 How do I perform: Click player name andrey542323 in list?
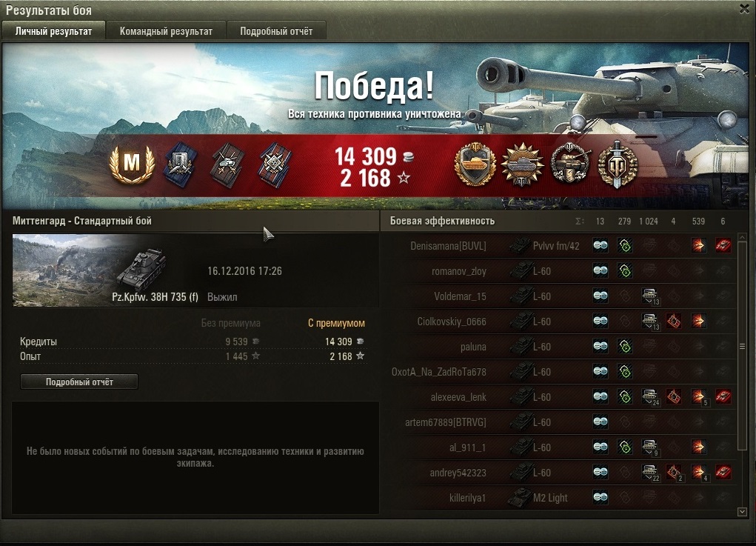pos(458,473)
